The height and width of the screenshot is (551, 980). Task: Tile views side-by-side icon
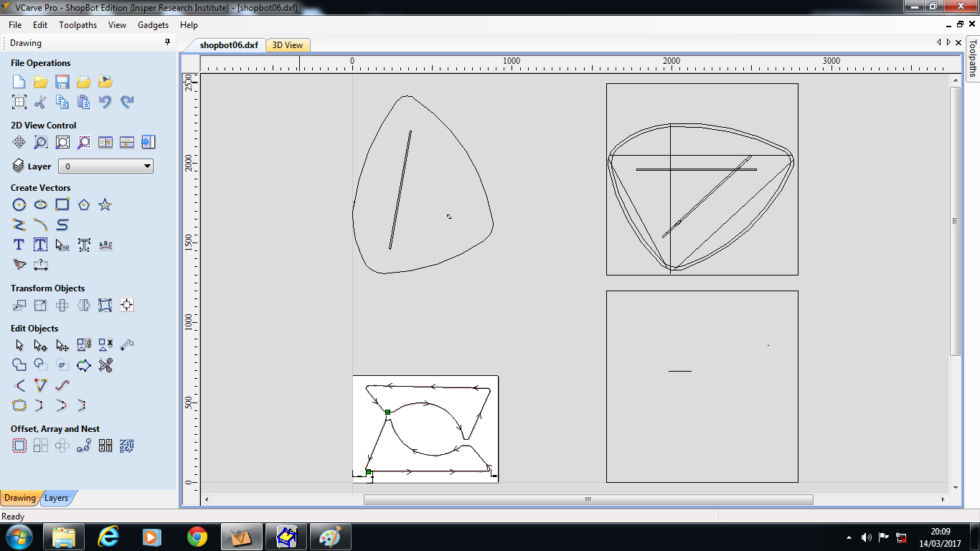105,142
